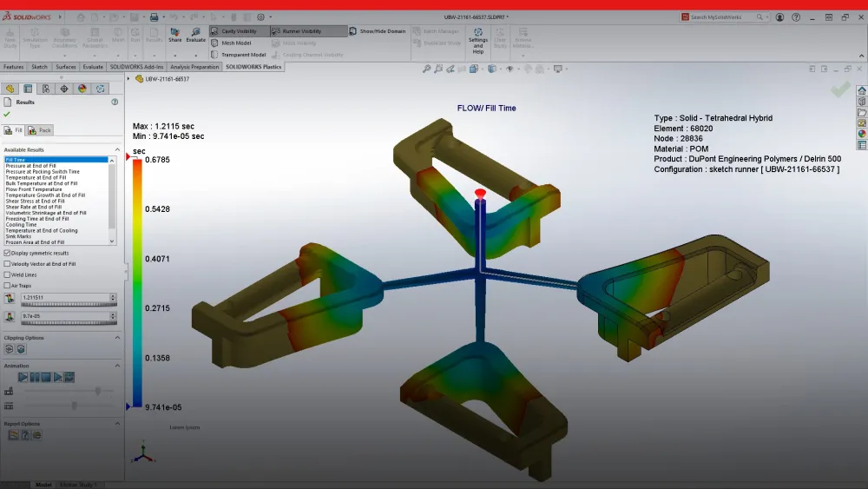Click stepper arrows for maximum value
The width and height of the screenshot is (868, 489).
[113, 297]
